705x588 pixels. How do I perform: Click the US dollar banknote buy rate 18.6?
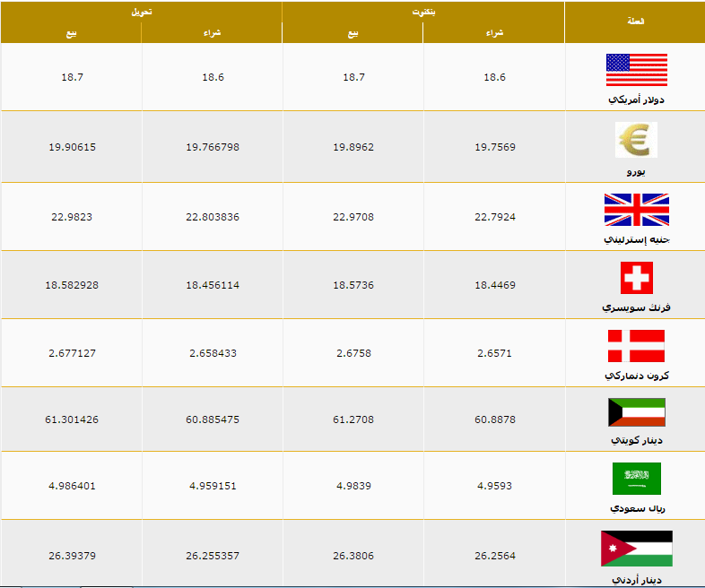[494, 77]
